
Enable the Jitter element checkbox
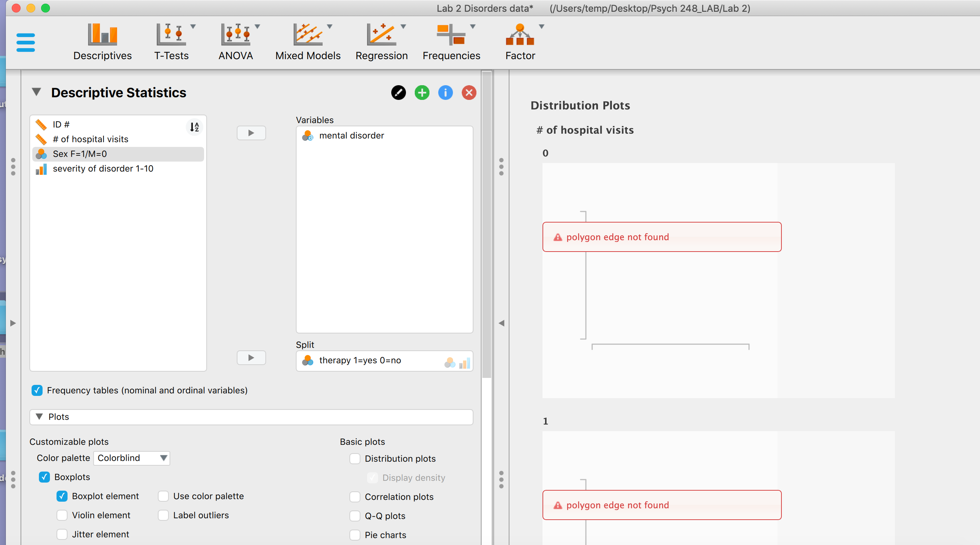(x=62, y=534)
